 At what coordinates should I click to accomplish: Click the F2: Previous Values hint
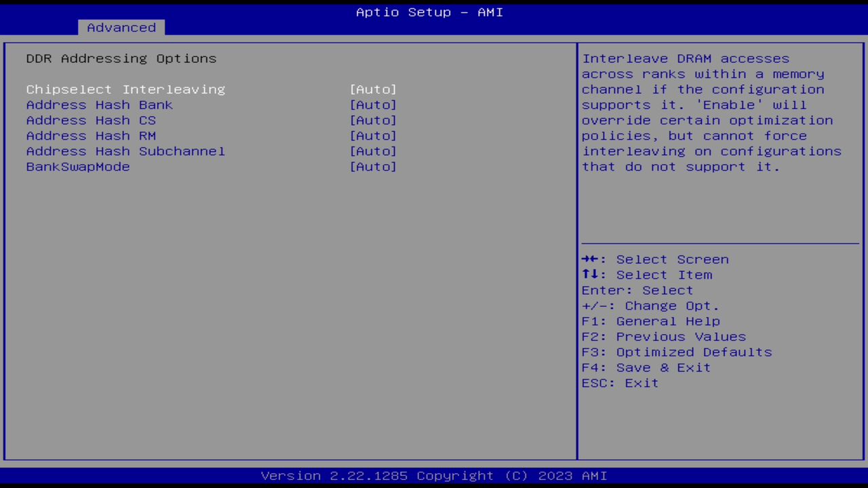[664, 337]
